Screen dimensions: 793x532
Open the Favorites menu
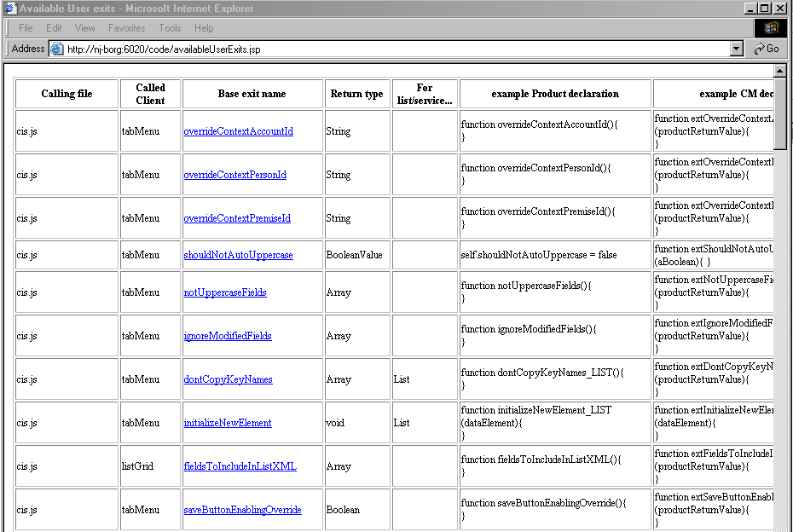[x=126, y=27]
